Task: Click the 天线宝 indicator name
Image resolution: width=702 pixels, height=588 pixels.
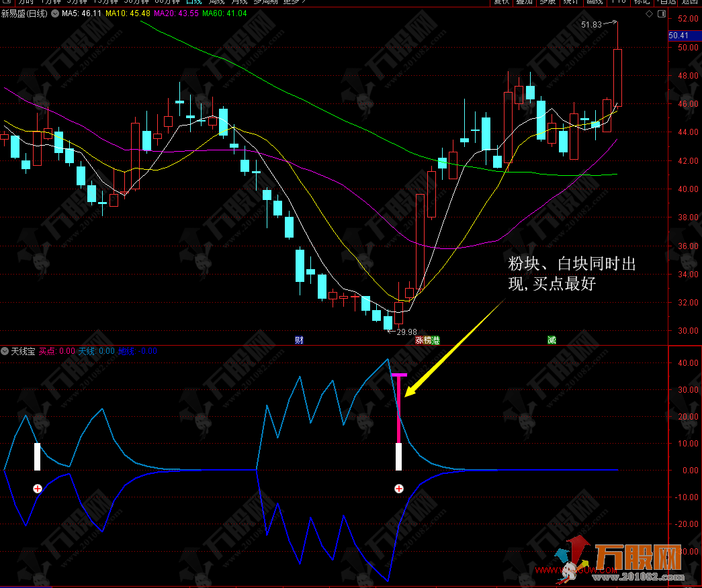Action: [23, 351]
